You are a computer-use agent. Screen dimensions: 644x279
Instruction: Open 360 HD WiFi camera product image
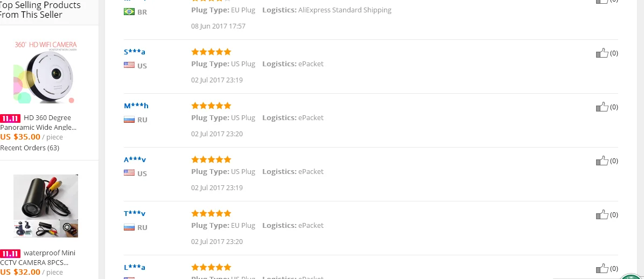click(46, 71)
